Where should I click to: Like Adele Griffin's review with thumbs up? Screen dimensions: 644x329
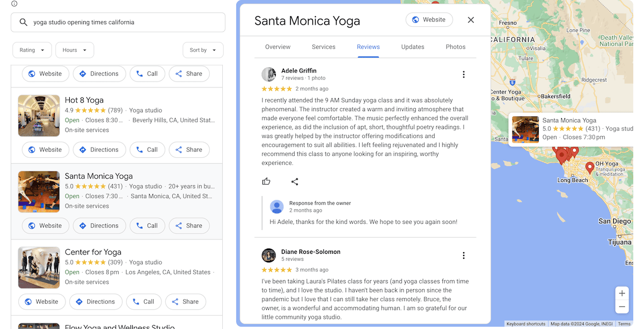tap(266, 181)
